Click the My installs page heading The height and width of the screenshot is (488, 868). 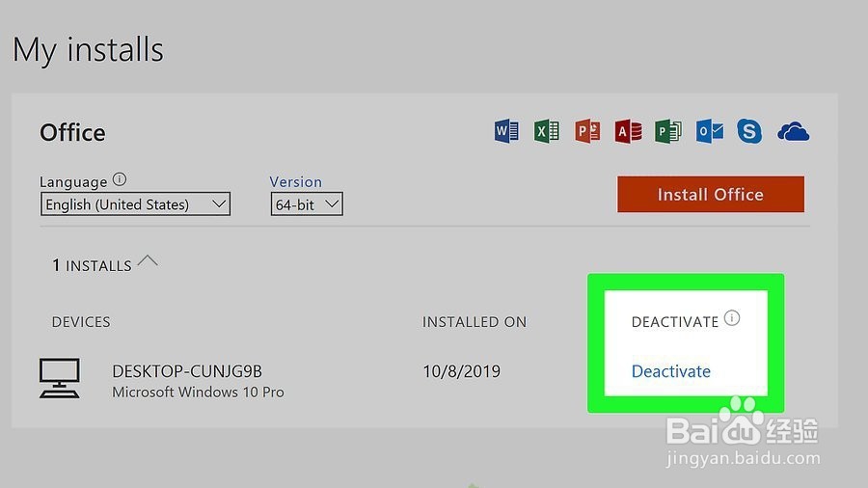pos(88,50)
